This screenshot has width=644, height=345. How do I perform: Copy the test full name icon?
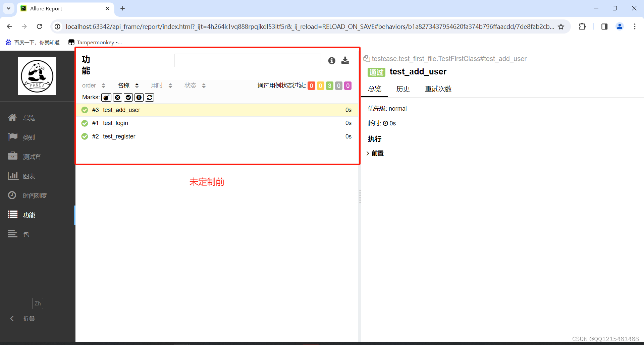coord(367,59)
